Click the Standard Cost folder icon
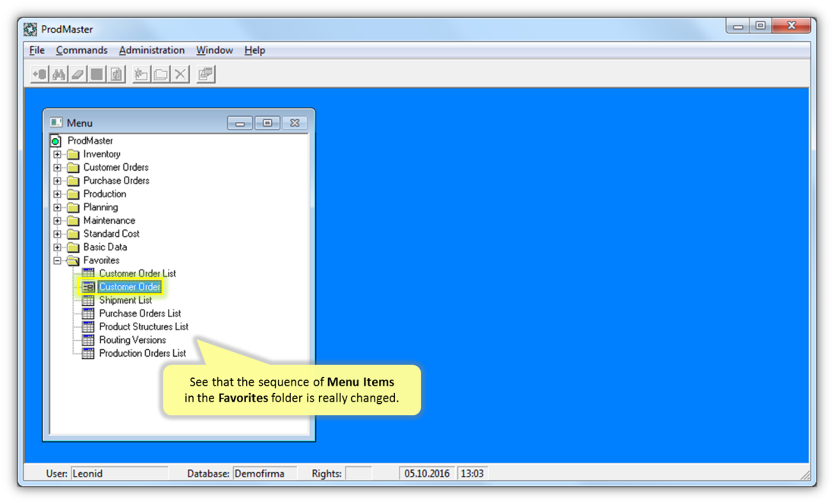The width and height of the screenshot is (834, 504). pyautogui.click(x=74, y=234)
